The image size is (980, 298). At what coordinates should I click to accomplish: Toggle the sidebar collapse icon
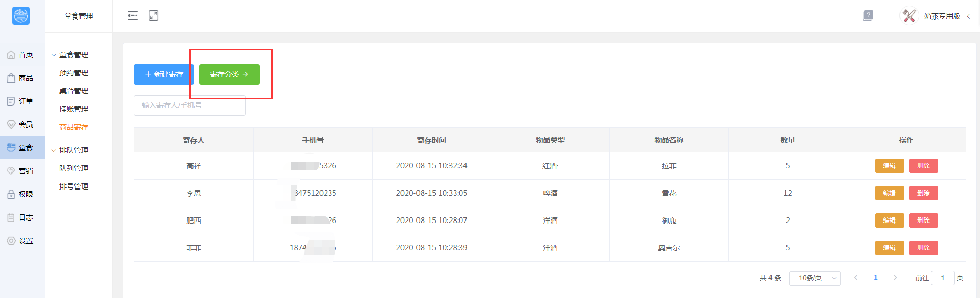pyautogui.click(x=133, y=15)
